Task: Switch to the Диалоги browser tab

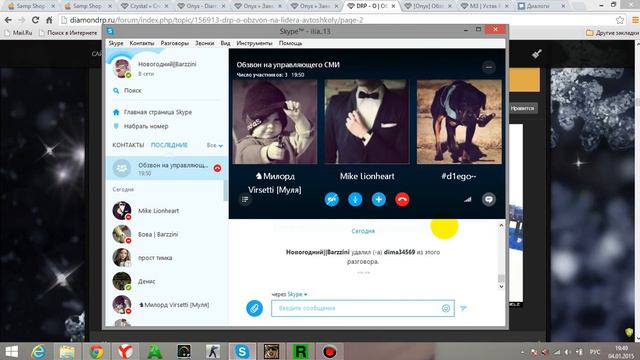Action: pos(541,6)
